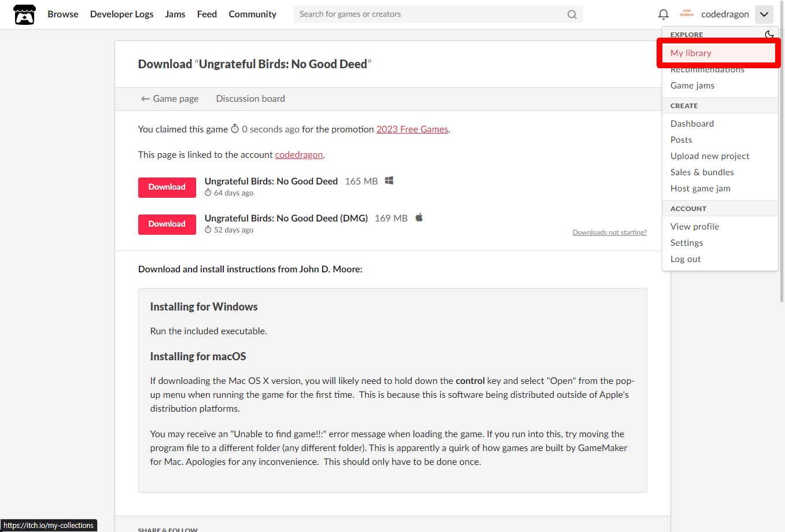Click the clock icon beside 64 days ago

tap(208, 193)
